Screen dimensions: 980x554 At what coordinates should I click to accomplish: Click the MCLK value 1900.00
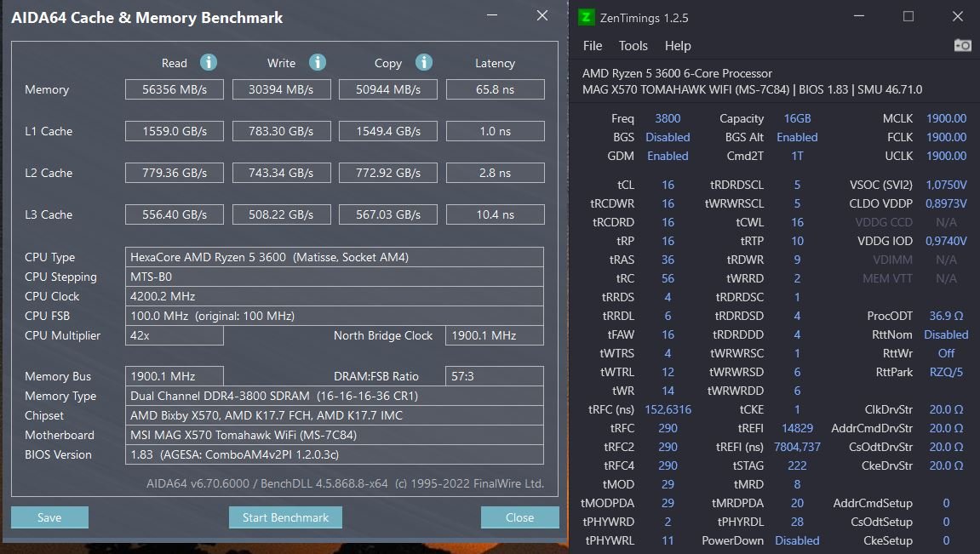coord(946,118)
